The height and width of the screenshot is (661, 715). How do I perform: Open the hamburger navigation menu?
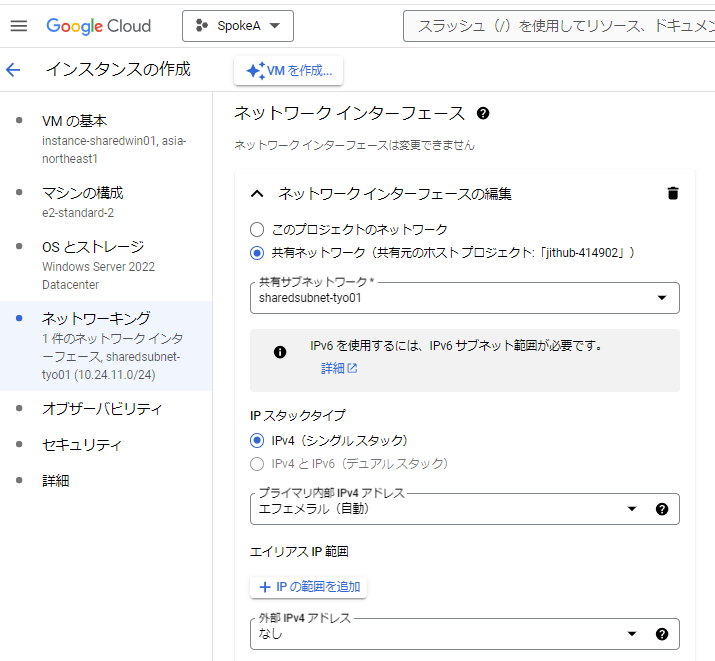coord(18,26)
